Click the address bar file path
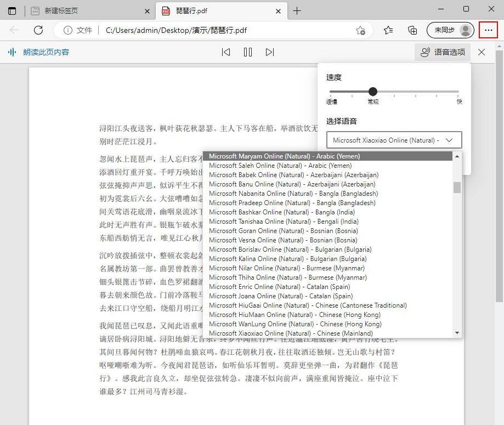The image size is (504, 425). point(176,30)
